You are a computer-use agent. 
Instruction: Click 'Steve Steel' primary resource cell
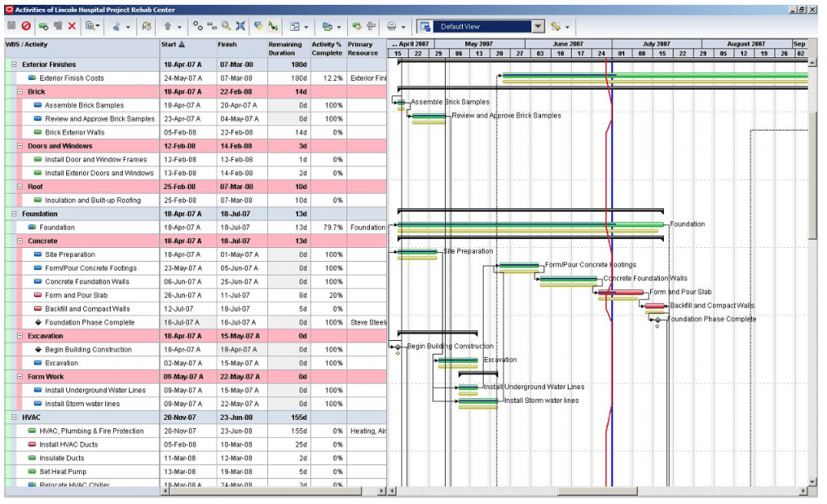click(x=366, y=322)
